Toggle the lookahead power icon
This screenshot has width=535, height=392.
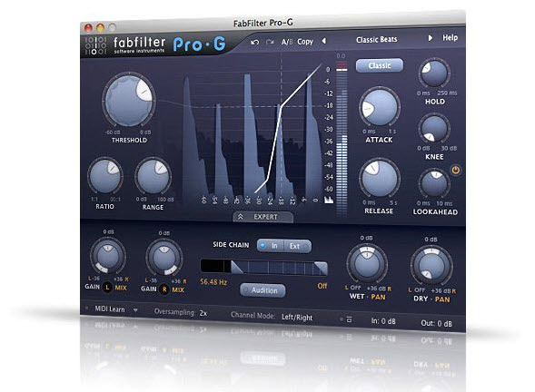455,170
